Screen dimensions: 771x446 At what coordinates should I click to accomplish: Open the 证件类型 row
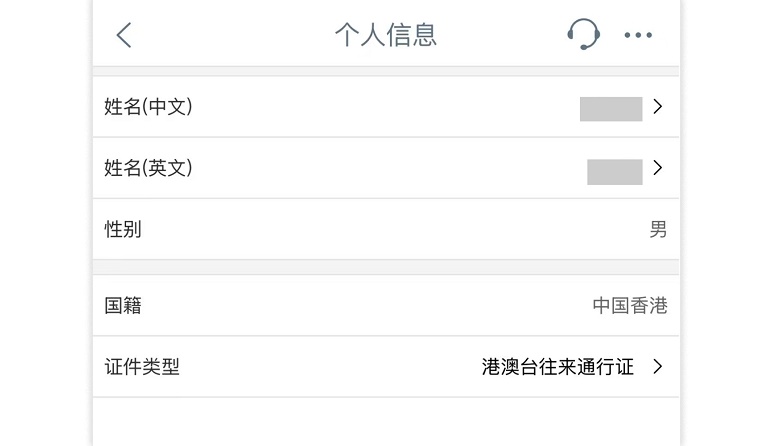coord(142,366)
